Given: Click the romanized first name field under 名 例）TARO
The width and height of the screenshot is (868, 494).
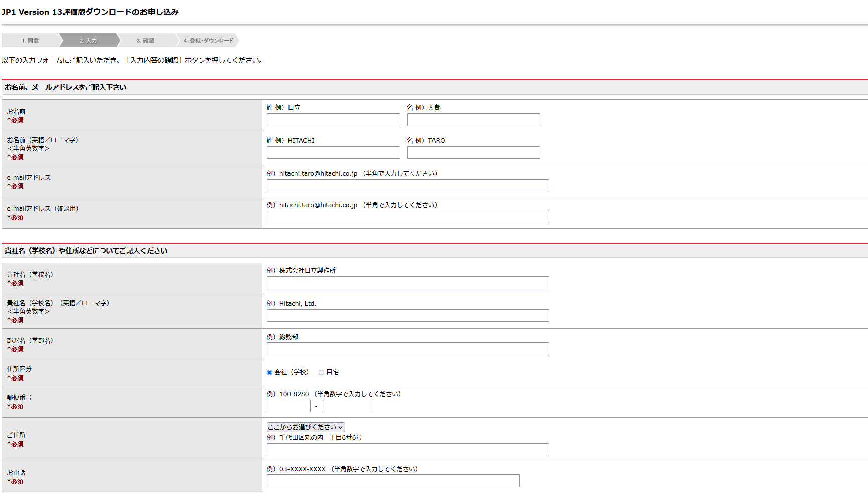Looking at the screenshot, I should pos(473,152).
